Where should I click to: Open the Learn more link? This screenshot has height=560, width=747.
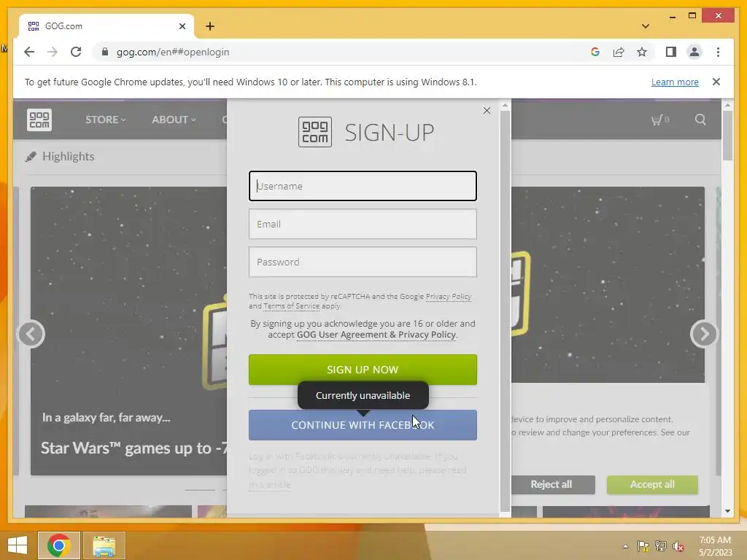tap(675, 82)
